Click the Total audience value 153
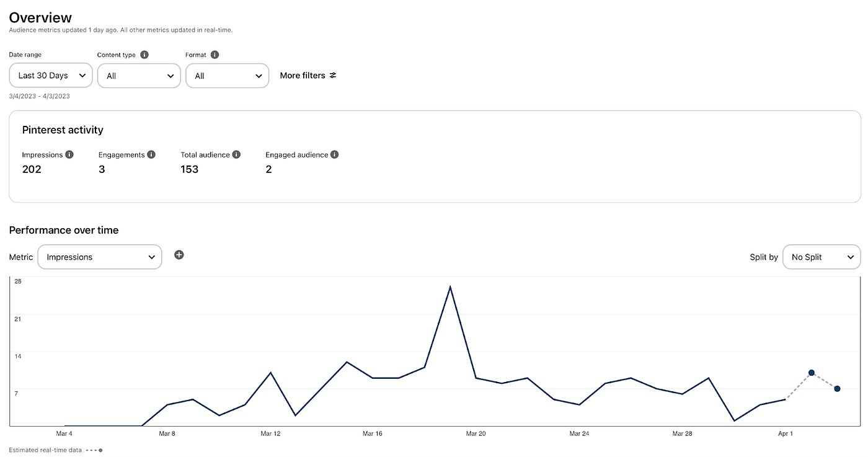868x457 pixels. 190,169
